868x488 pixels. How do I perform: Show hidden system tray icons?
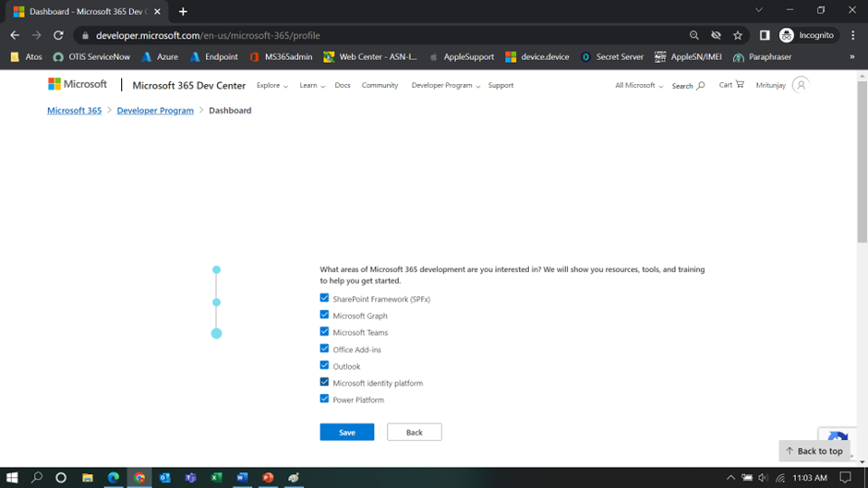click(730, 478)
